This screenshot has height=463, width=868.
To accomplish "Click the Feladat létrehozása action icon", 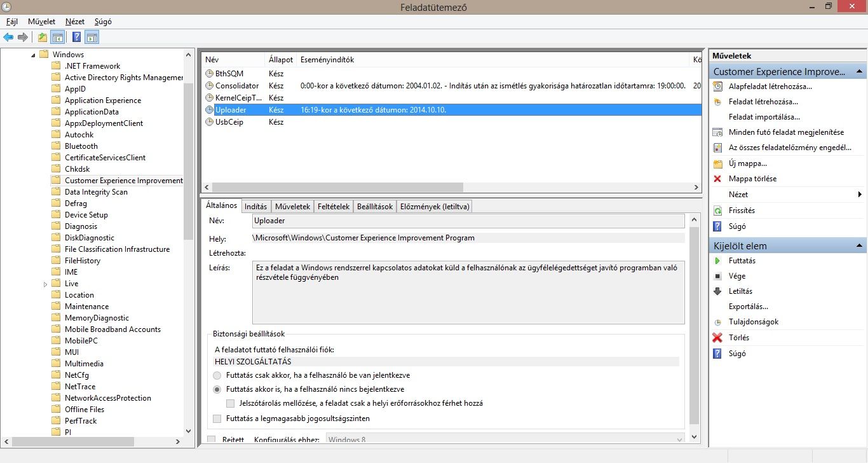I will tap(718, 102).
